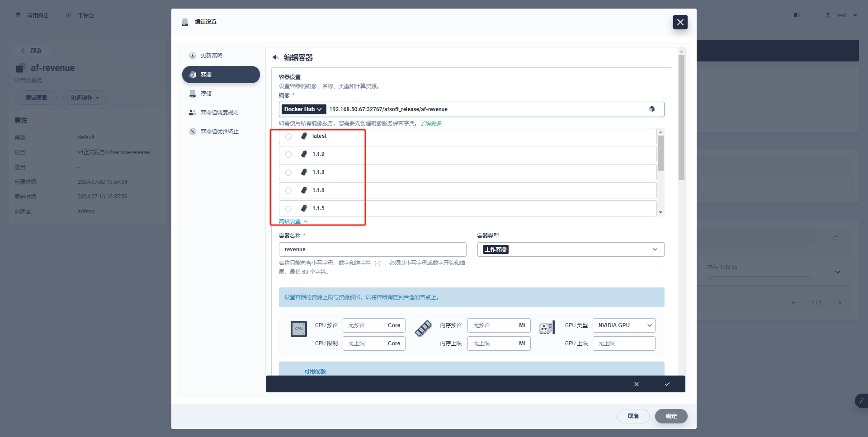Open the GPU 类型 NVIDIA GPU dropdown
This screenshot has height=437, width=868.
[x=624, y=325]
